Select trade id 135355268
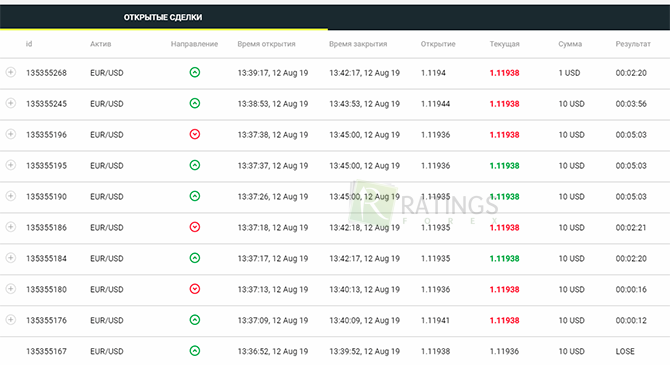Image resolution: width=670 pixels, height=365 pixels. coord(47,73)
